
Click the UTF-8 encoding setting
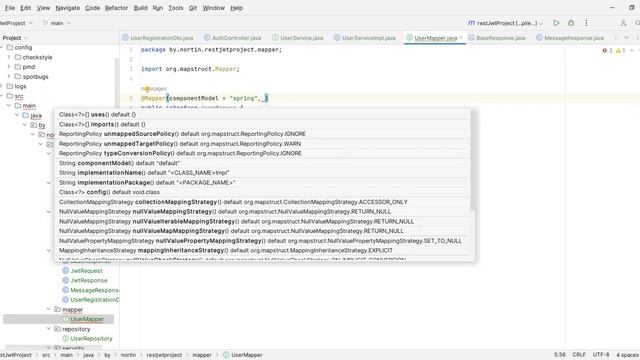[x=601, y=355]
